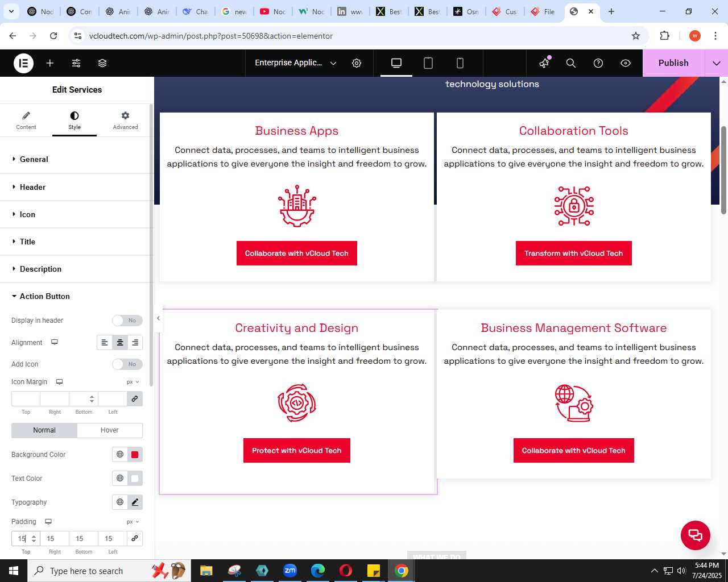
Task: Click the Creativity and Design heading
Action: tap(297, 328)
